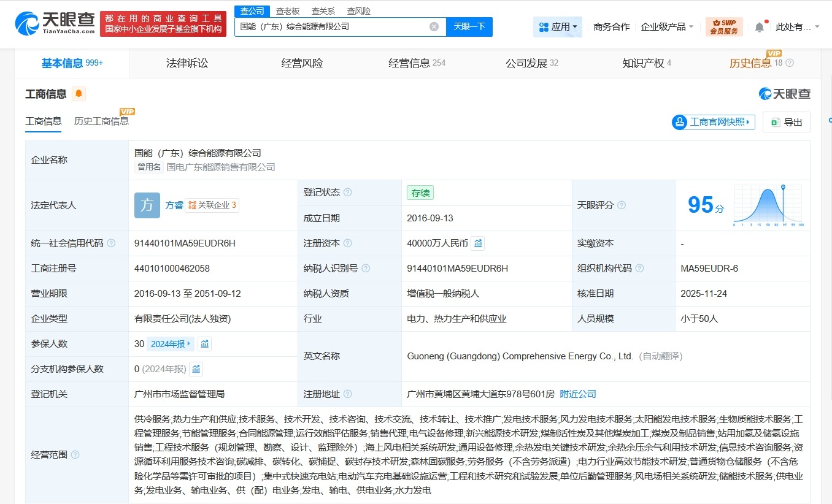This screenshot has height=504, width=832.
Task: Click the orange bell beside 工商信息 heading
Action: (x=79, y=94)
